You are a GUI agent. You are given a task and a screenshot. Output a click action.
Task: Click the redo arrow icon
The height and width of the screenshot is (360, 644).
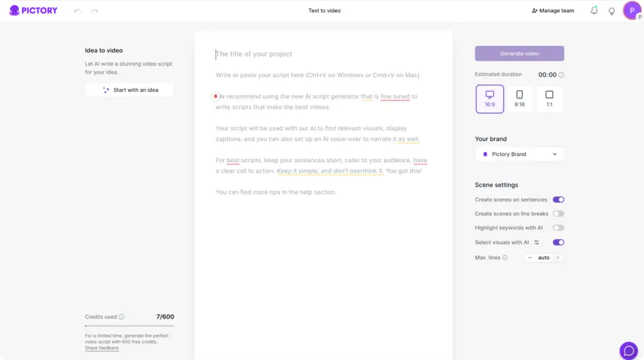[x=95, y=11]
